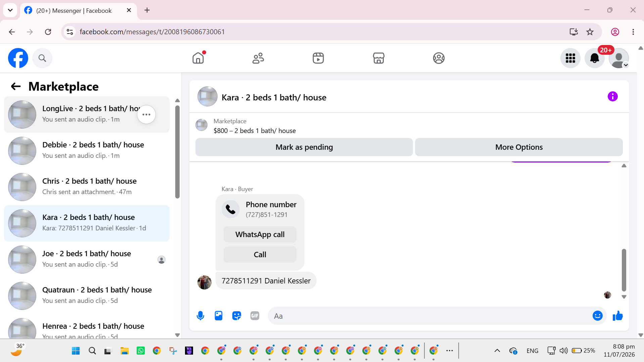Click the back arrow next to Marketplace
644x362 pixels.
coord(16,87)
